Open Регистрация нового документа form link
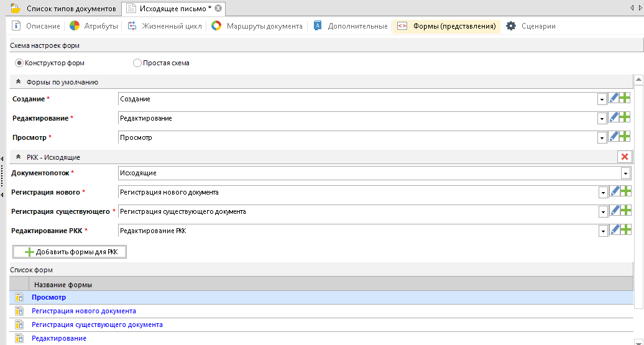644x345 pixels. coord(84,311)
